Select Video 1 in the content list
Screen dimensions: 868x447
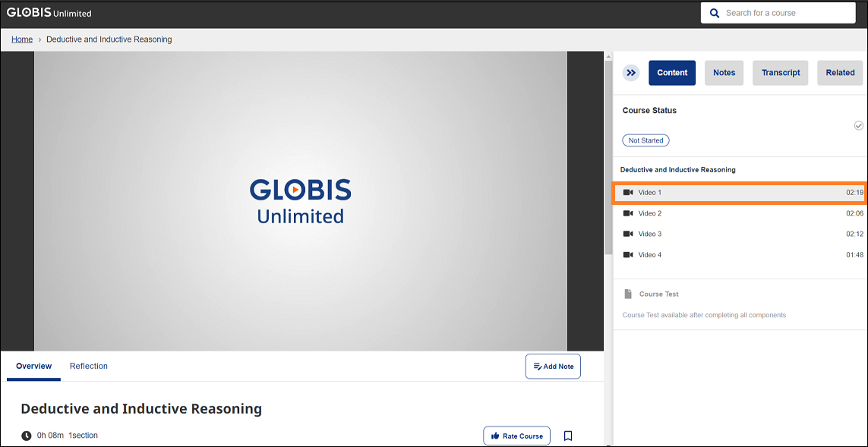pos(739,193)
